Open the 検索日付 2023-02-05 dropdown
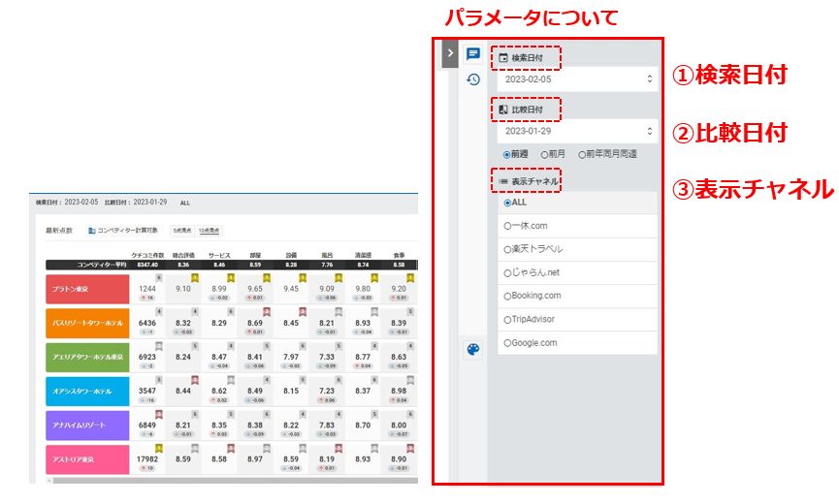 click(576, 79)
